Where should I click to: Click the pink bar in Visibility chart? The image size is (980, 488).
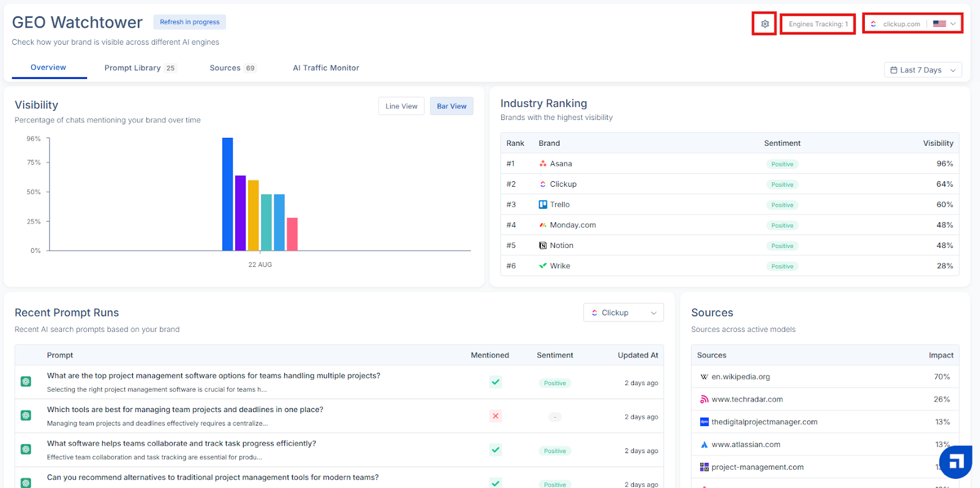(292, 234)
